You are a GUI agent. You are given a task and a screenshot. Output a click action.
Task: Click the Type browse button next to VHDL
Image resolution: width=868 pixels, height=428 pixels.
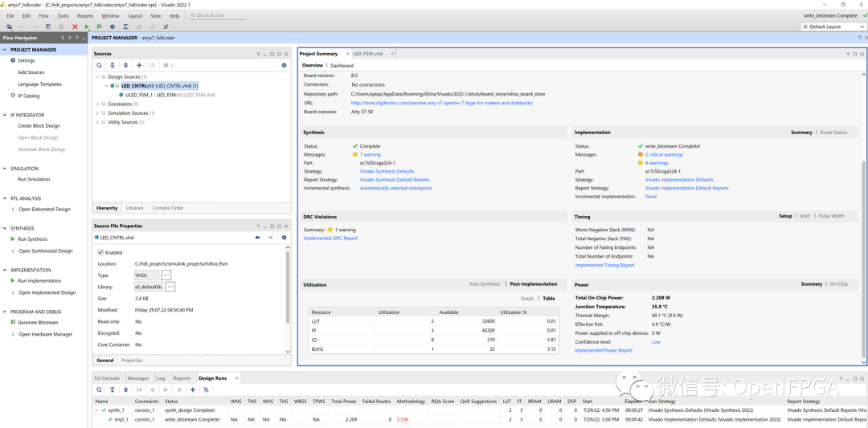166,275
